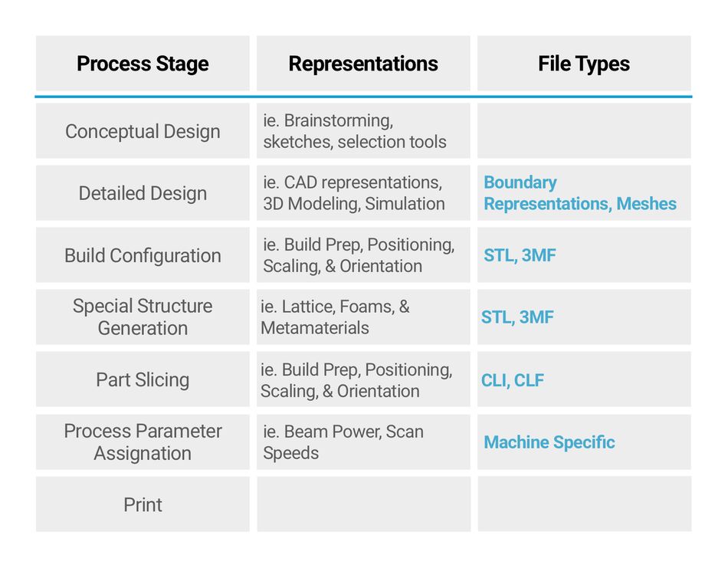
Task: Select the Process Parameter Assignation cell
Action: [143, 442]
